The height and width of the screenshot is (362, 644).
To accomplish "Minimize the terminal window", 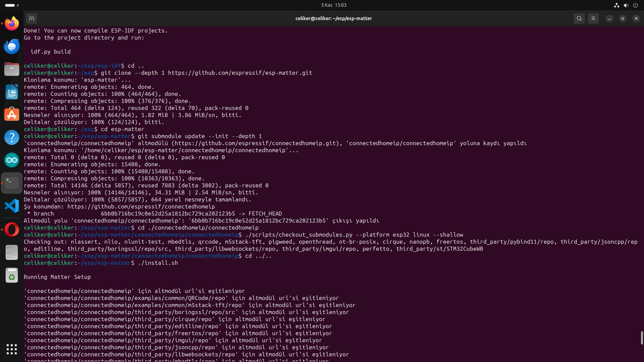I will (x=609, y=18).
